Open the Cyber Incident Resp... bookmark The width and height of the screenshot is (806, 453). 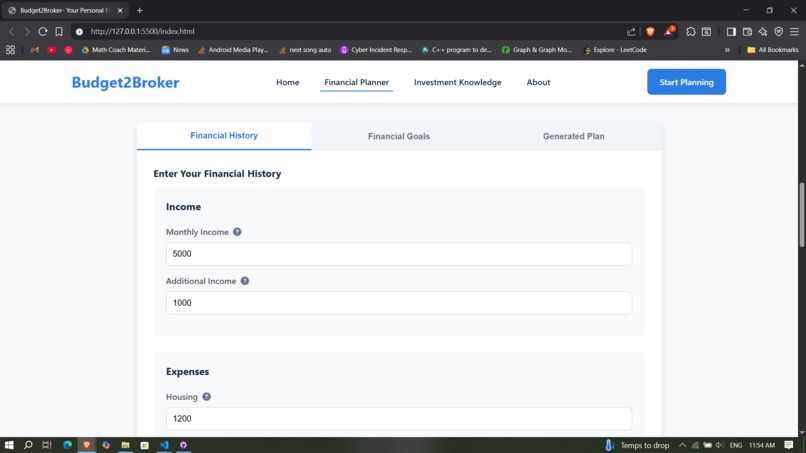(x=376, y=50)
